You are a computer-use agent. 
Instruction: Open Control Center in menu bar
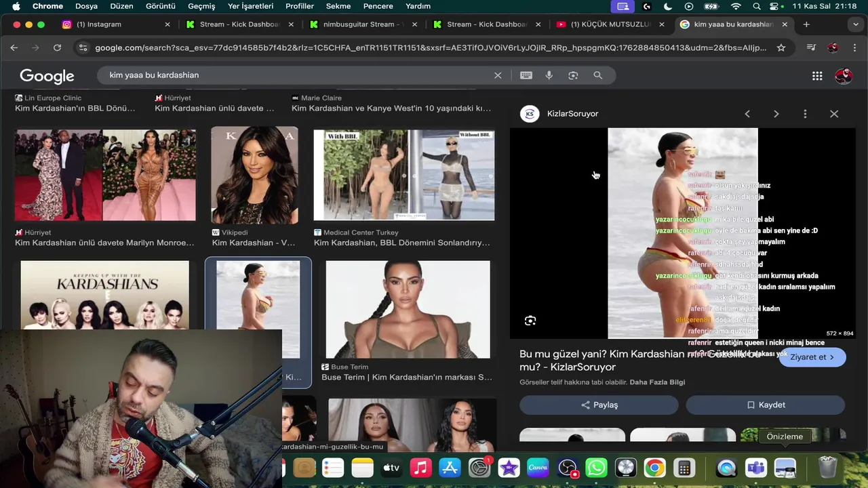[x=774, y=6]
